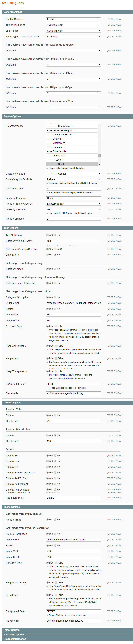
Task: Expand the Effect Options section
Action: coord(67,630)
